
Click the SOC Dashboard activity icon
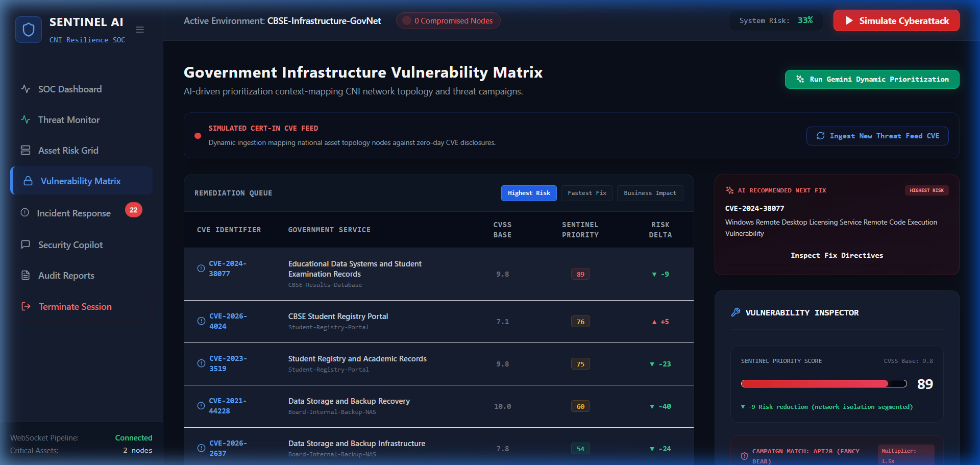pos(26,89)
